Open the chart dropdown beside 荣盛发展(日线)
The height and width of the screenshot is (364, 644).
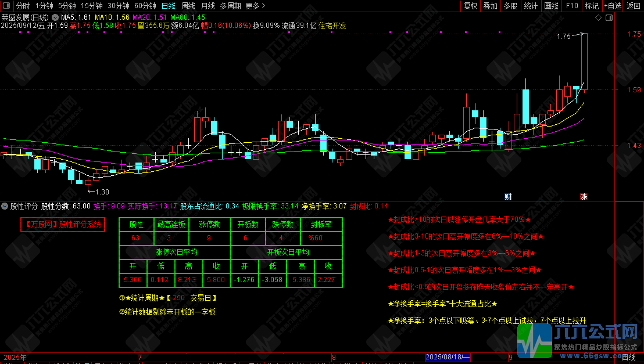[55, 17]
